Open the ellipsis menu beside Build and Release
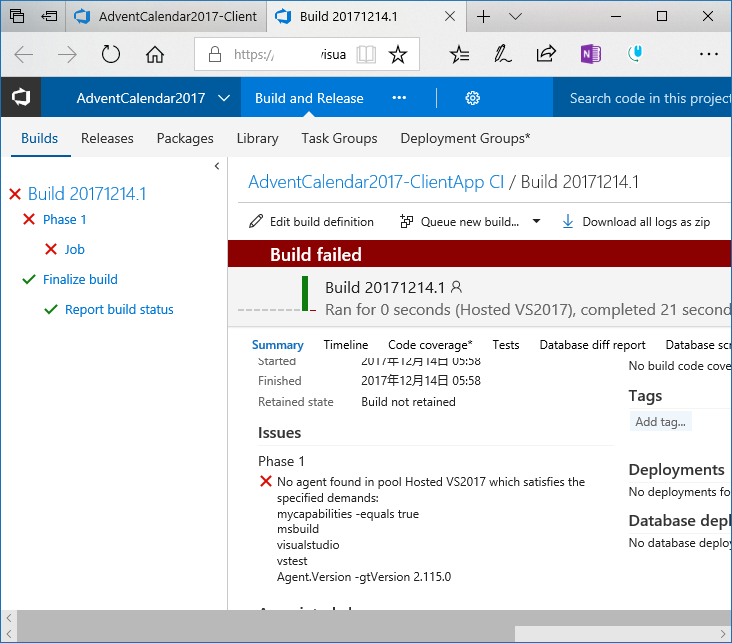The width and height of the screenshot is (732, 643). (399, 98)
